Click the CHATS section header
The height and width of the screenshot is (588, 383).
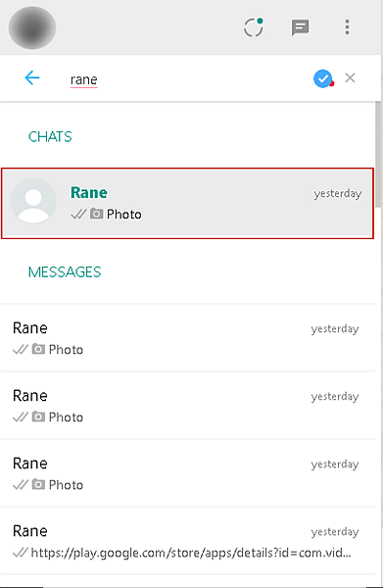(50, 137)
